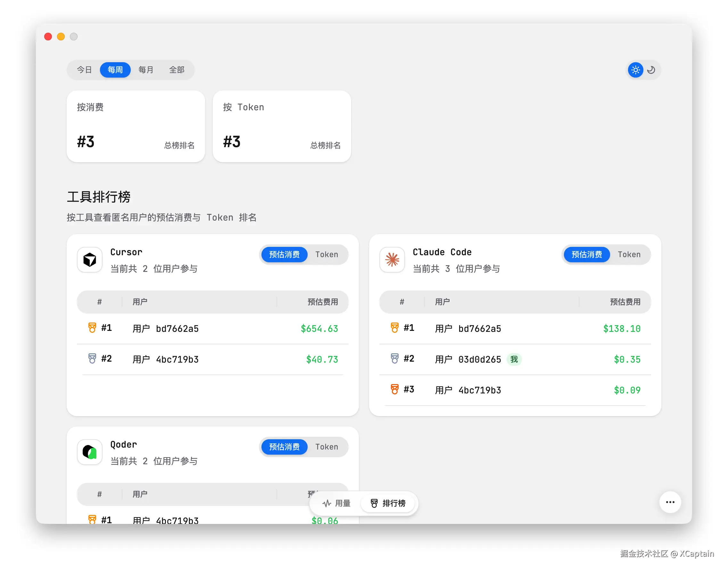The image size is (728, 572).
Task: Select the 每月 period tab
Action: [x=146, y=70]
